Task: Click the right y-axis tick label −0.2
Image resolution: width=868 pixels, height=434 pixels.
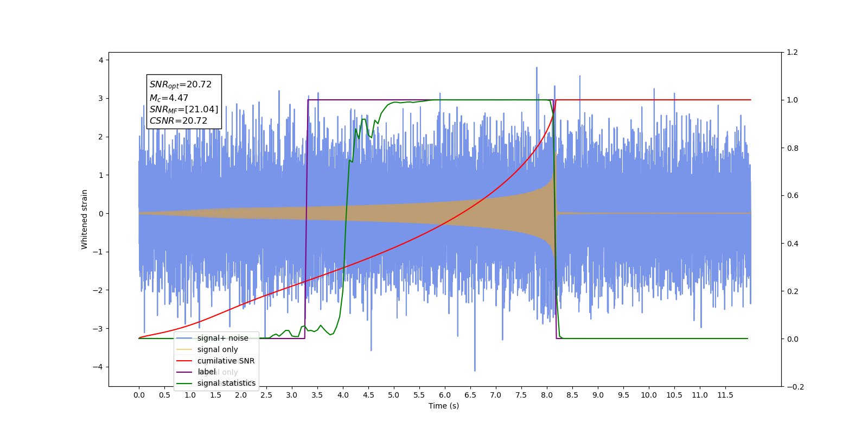Action: (796, 387)
